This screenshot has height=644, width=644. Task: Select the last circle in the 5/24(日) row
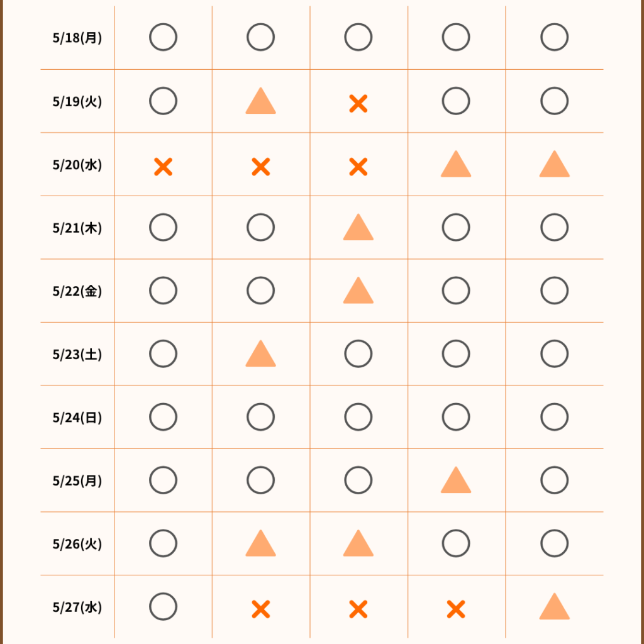[x=554, y=417]
